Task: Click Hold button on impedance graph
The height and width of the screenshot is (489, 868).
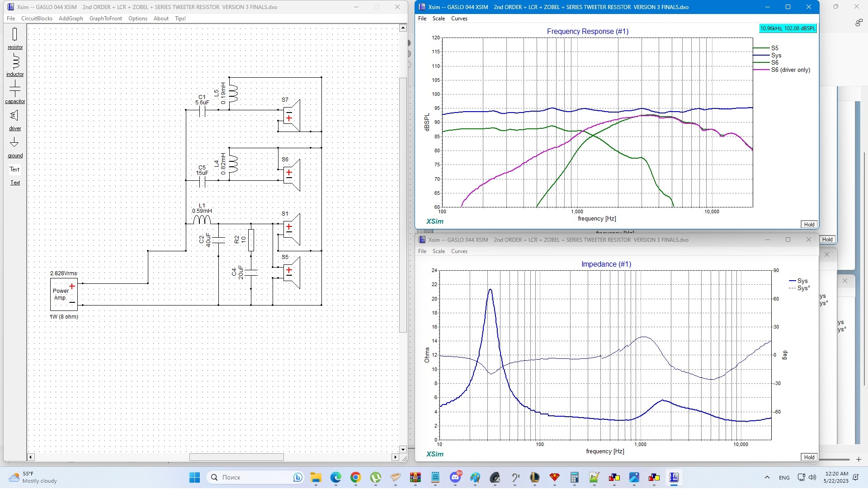Action: pyautogui.click(x=808, y=457)
